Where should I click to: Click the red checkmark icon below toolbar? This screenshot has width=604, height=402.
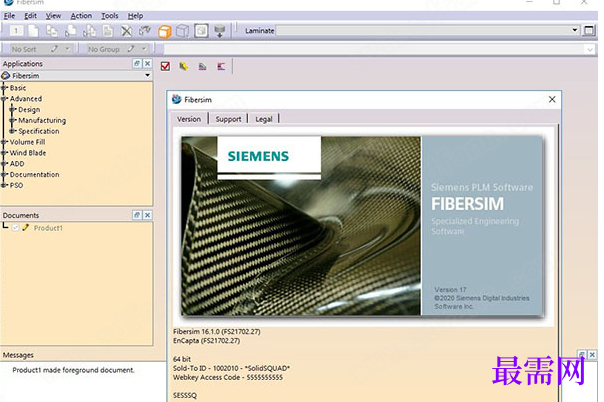tap(165, 66)
